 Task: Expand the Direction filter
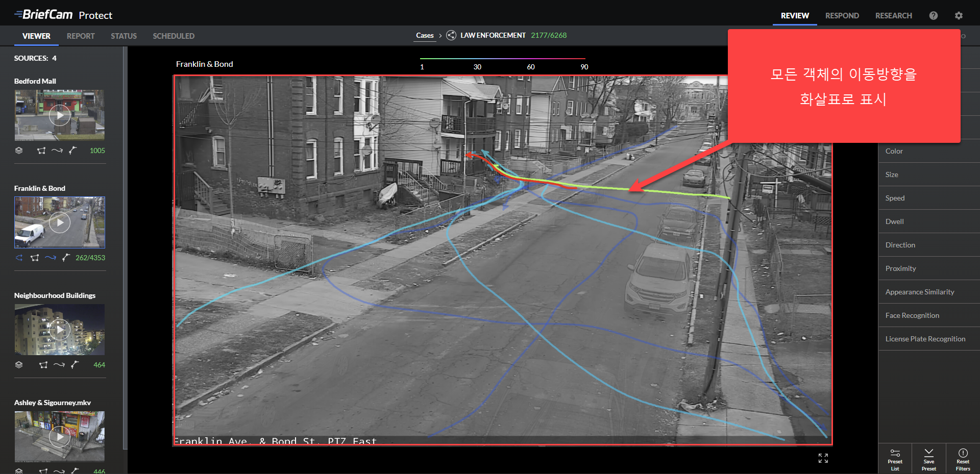(x=900, y=245)
